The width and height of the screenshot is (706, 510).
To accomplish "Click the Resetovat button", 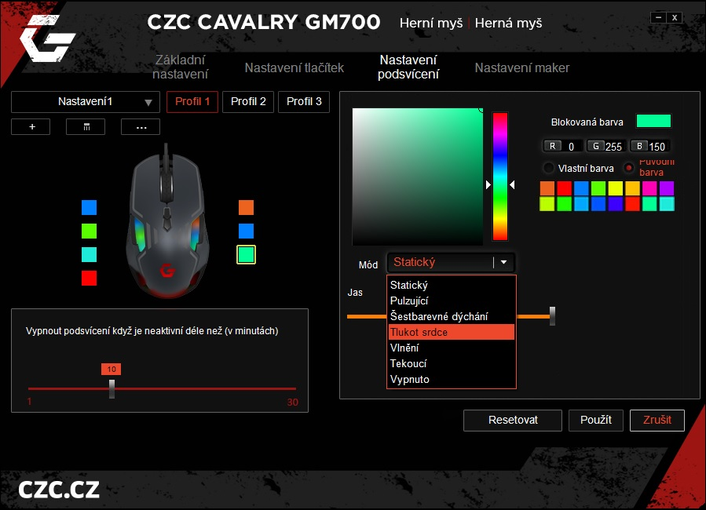I will pyautogui.click(x=513, y=420).
